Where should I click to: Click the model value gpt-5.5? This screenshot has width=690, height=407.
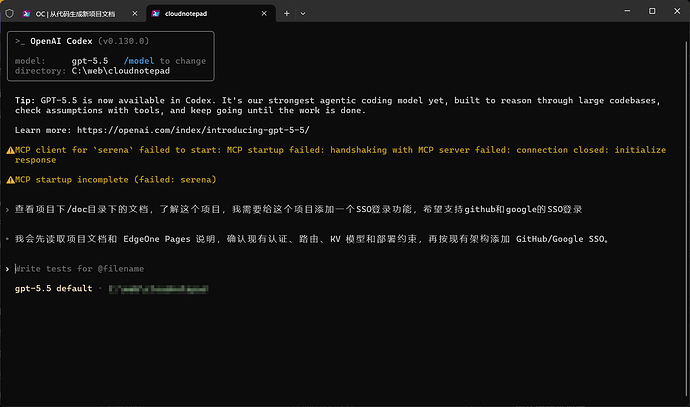(90, 61)
